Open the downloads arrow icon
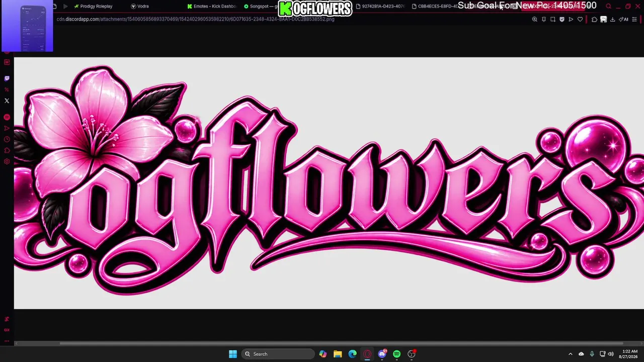The height and width of the screenshot is (362, 644). (x=612, y=19)
